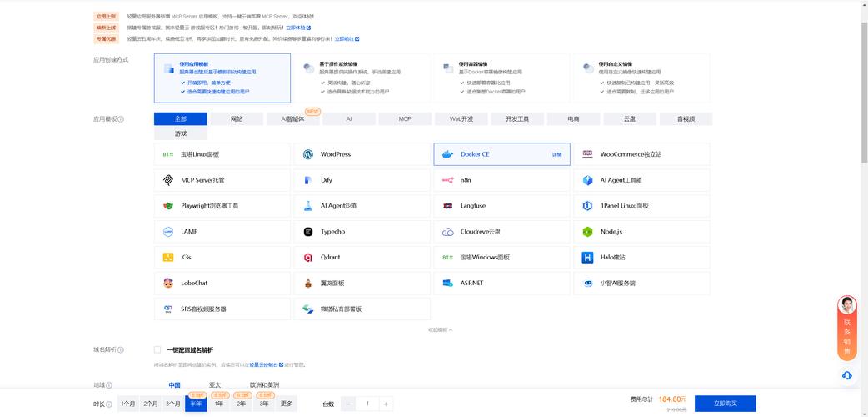Collapse the template list with 收起模板
868x417 pixels.
(x=440, y=330)
